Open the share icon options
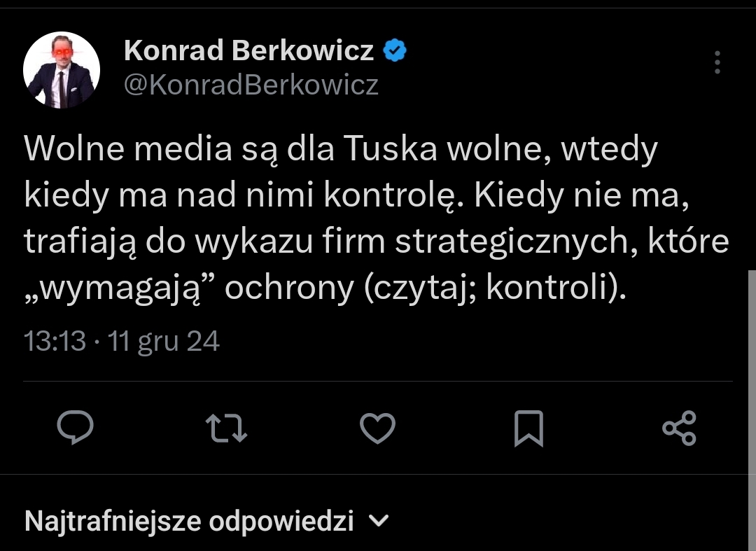Image resolution: width=756 pixels, height=551 pixels. pos(679,428)
